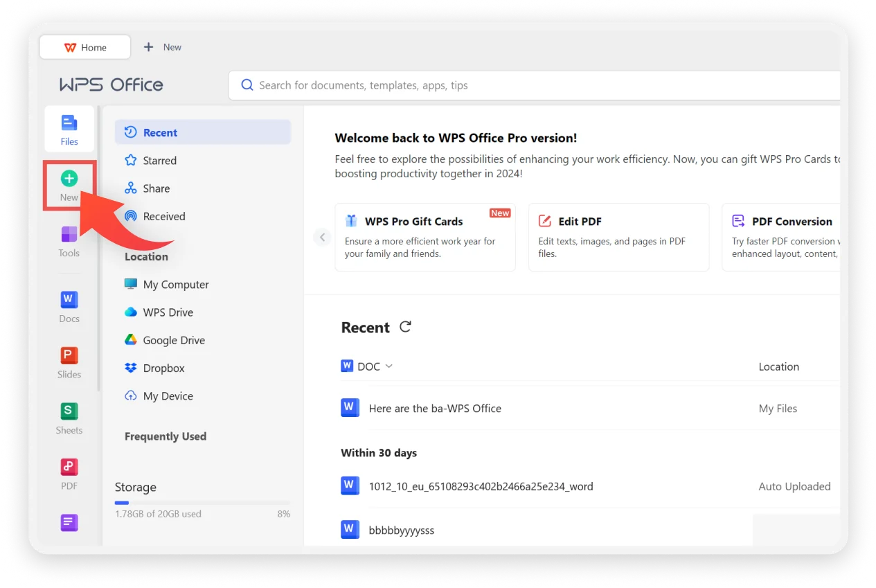
Task: Click the green New plus icon
Action: [69, 179]
